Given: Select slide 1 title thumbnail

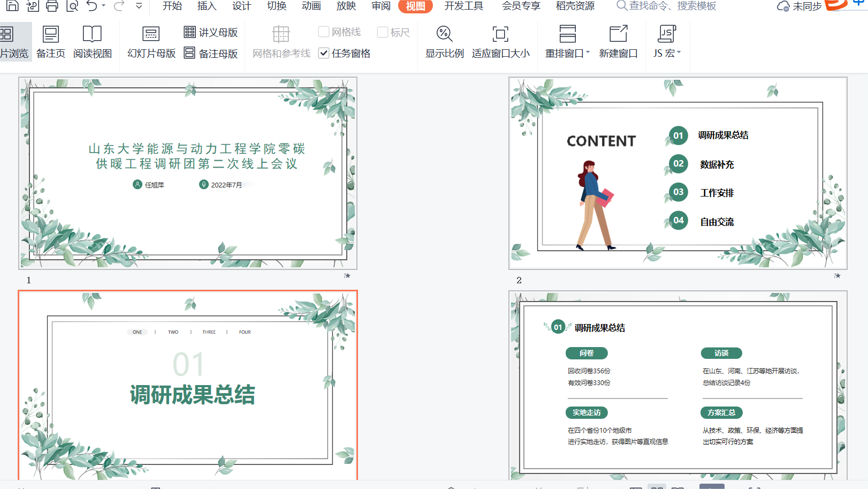Looking at the screenshot, I should tap(188, 173).
